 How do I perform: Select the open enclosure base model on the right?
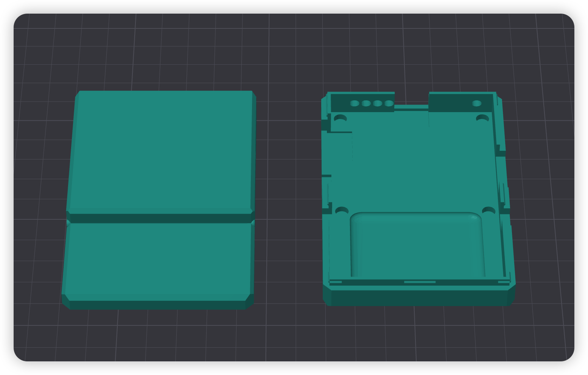[418, 198]
